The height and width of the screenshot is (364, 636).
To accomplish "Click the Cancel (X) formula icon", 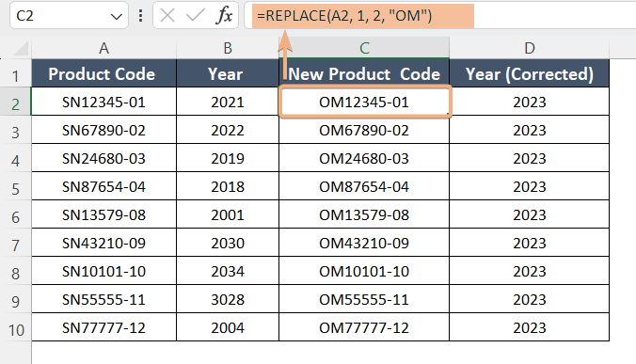I will 167,16.
